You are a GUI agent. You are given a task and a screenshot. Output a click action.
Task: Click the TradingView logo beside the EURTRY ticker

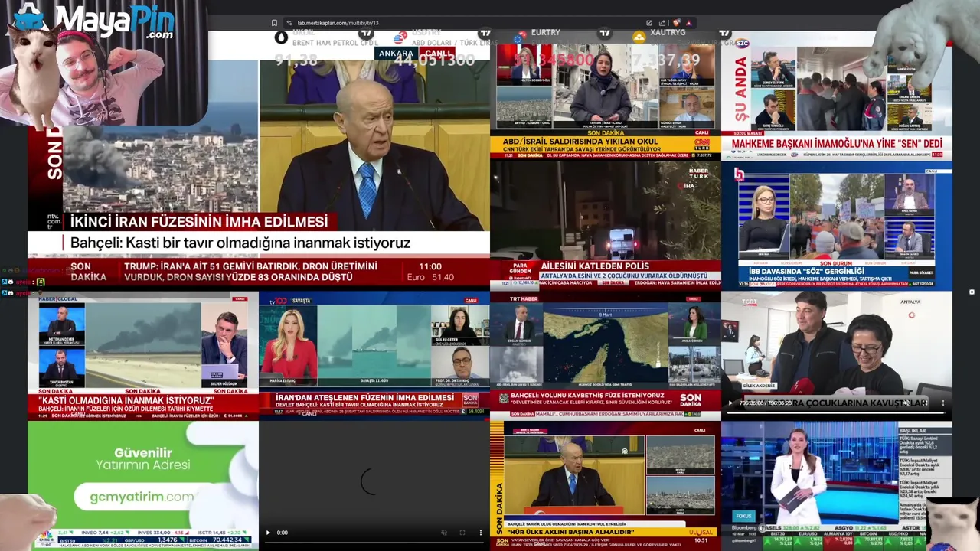click(x=605, y=33)
